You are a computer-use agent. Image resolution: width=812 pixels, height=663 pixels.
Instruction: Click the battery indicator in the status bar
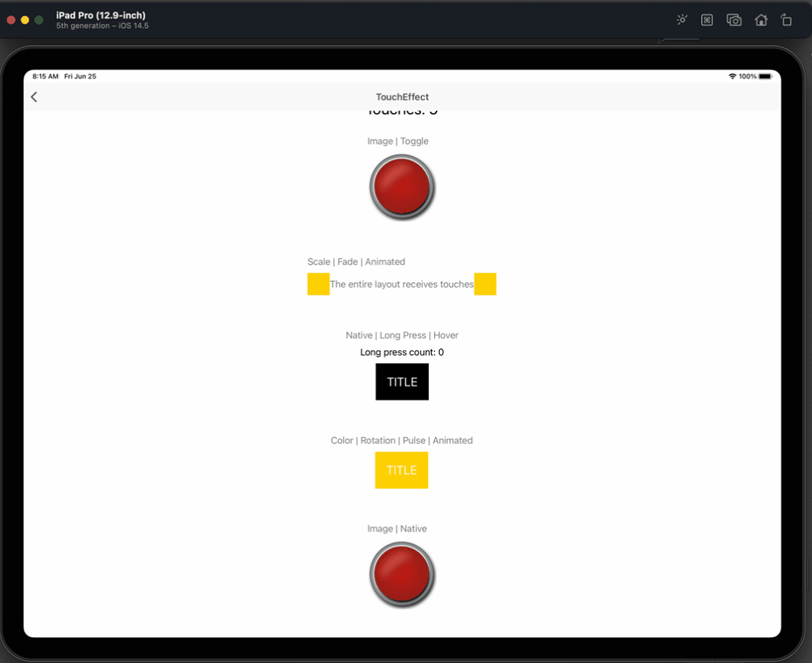coord(765,76)
